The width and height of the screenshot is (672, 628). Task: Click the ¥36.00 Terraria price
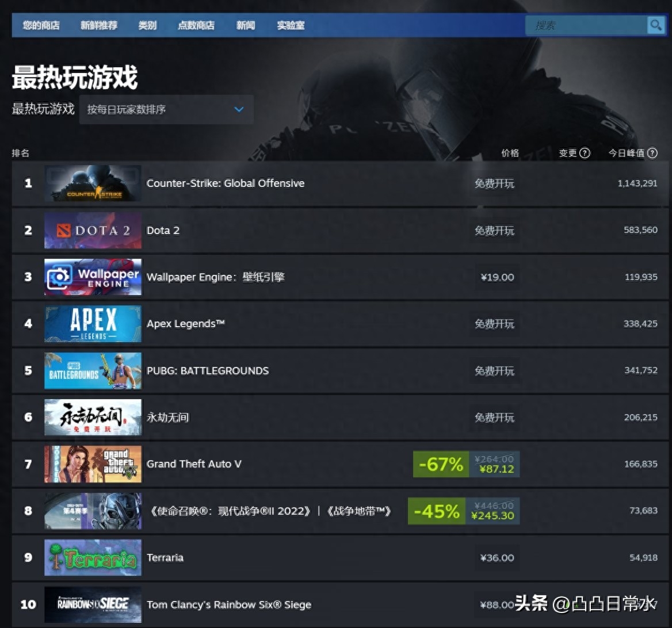497,558
